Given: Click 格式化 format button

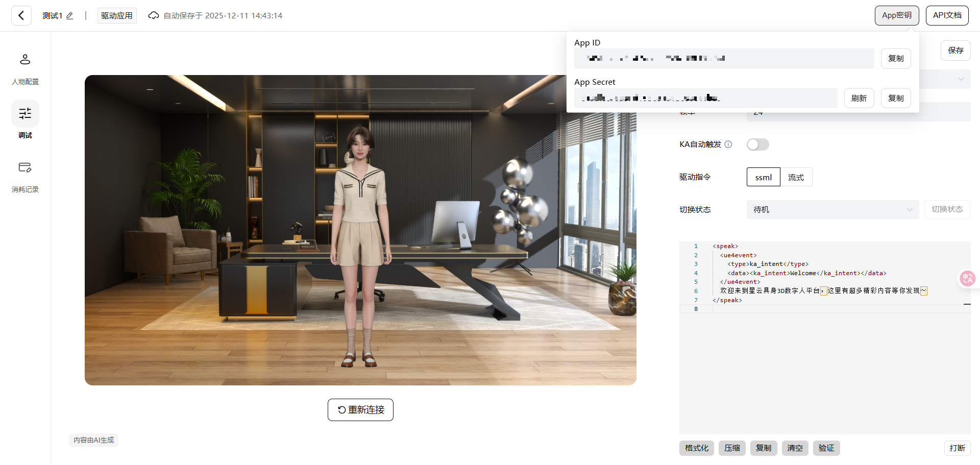Looking at the screenshot, I should tap(697, 448).
